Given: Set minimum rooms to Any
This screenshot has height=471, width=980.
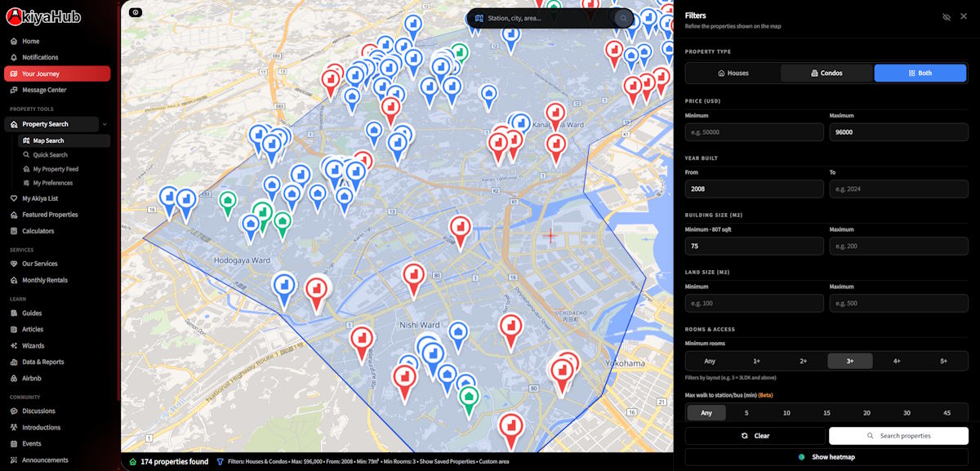Looking at the screenshot, I should 710,361.
